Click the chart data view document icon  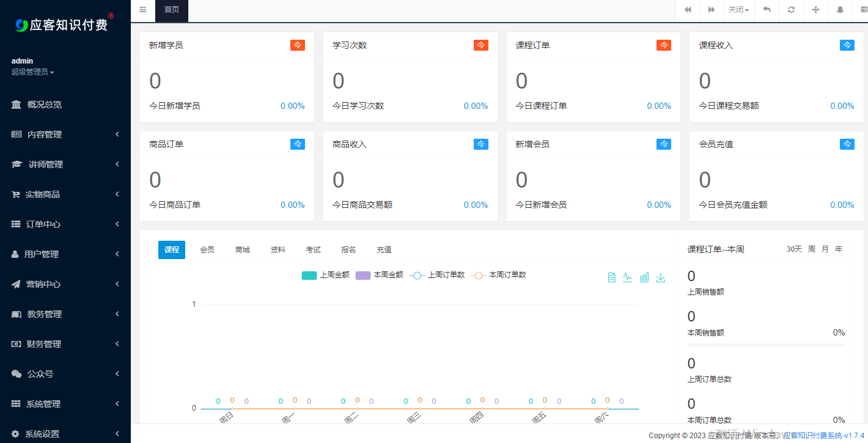pos(611,277)
